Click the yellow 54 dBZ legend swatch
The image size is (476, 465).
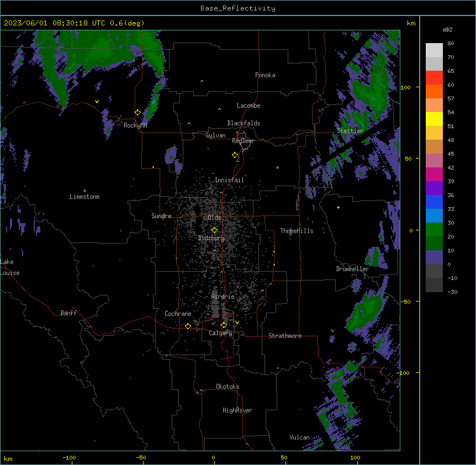434,119
